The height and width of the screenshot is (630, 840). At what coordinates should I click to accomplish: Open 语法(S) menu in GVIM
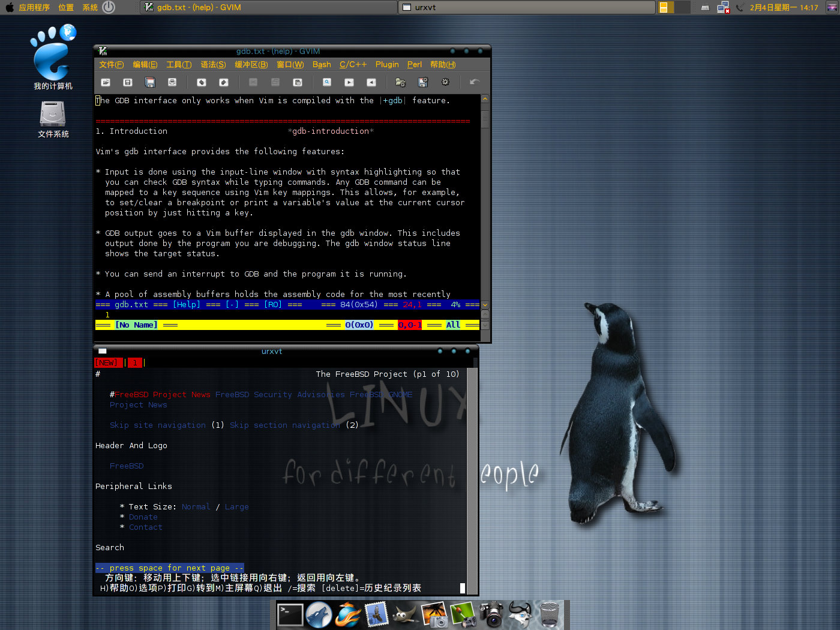(213, 65)
